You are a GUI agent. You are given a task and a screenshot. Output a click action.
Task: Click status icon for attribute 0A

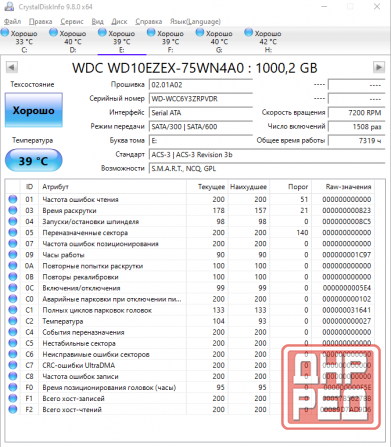point(13,266)
